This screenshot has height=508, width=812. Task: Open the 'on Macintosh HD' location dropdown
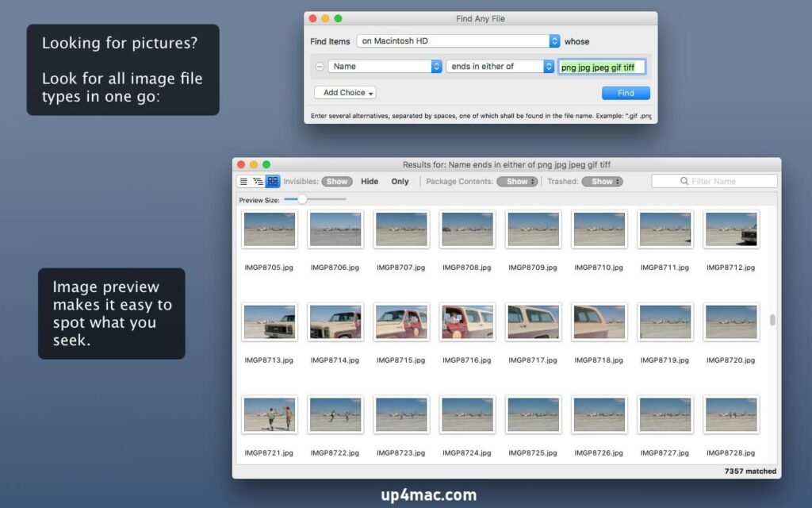click(x=457, y=40)
